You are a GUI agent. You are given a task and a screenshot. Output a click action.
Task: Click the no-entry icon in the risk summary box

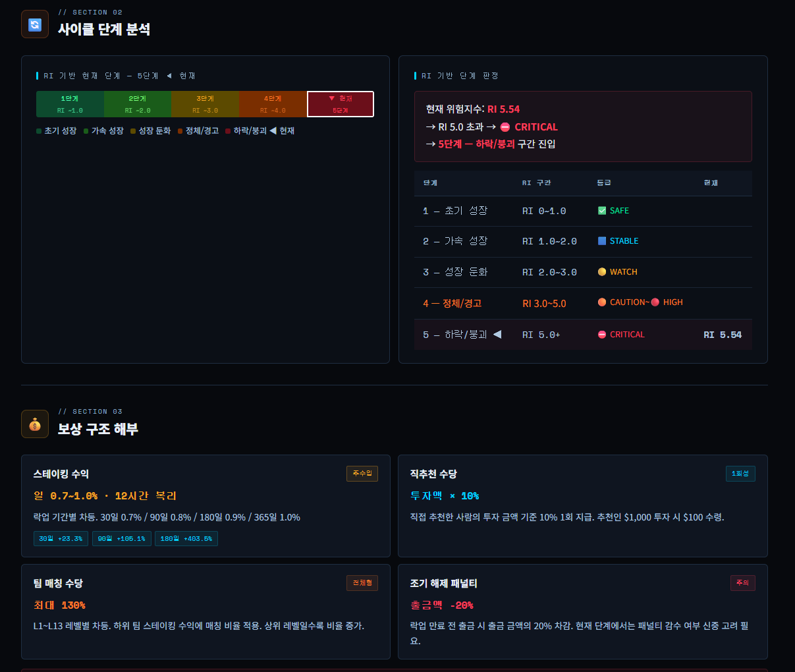coord(505,127)
